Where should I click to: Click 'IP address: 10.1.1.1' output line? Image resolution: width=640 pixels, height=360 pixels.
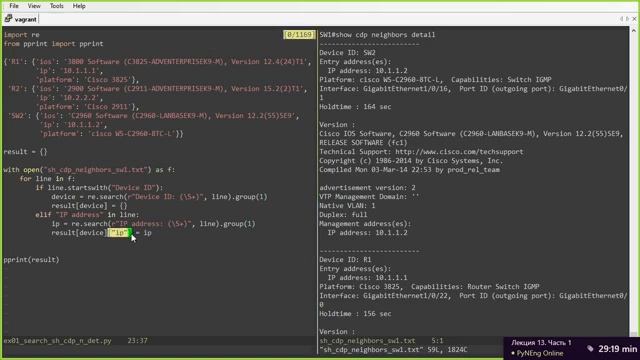point(367,277)
